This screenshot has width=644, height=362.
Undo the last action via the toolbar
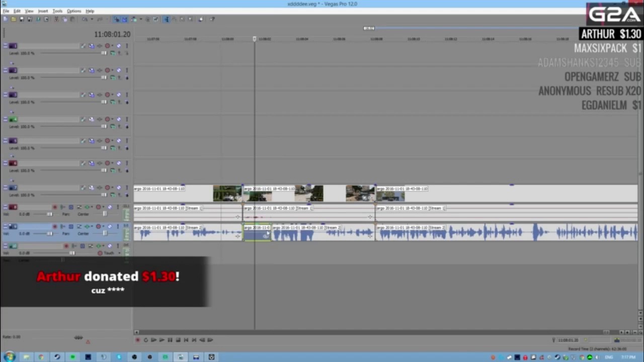pyautogui.click(x=85, y=19)
